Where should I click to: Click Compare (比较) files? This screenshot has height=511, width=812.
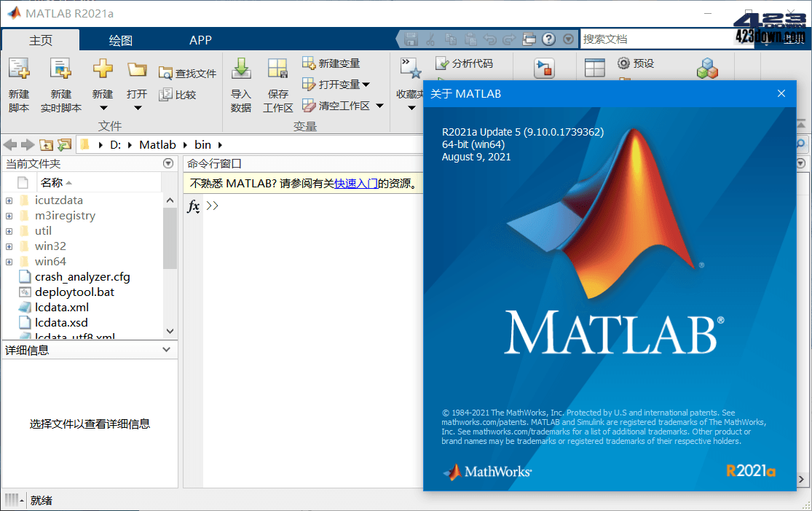point(178,94)
